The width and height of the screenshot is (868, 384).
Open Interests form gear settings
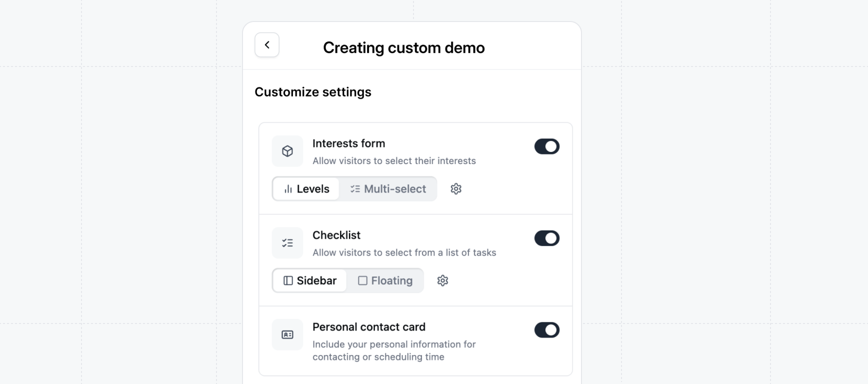(x=456, y=189)
